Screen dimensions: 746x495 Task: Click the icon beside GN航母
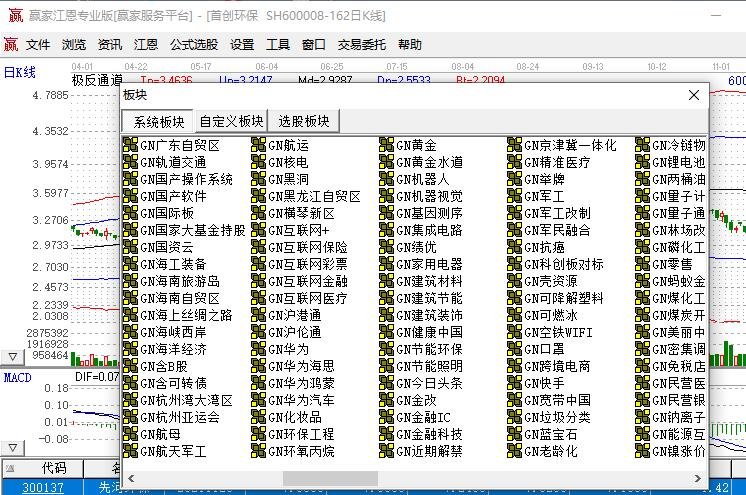130,434
